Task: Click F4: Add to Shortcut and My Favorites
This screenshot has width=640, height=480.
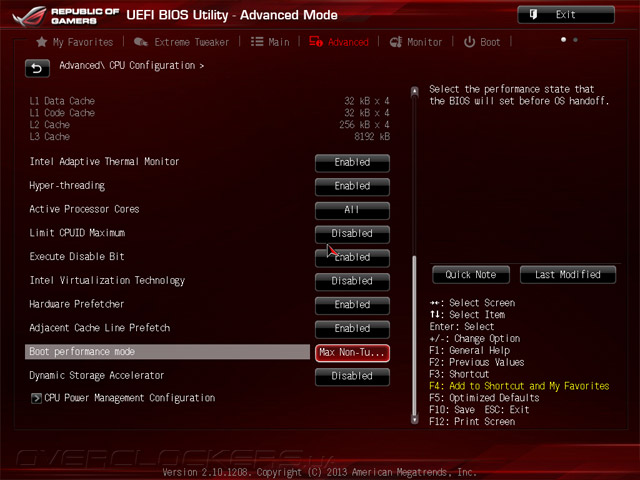Action: click(519, 386)
